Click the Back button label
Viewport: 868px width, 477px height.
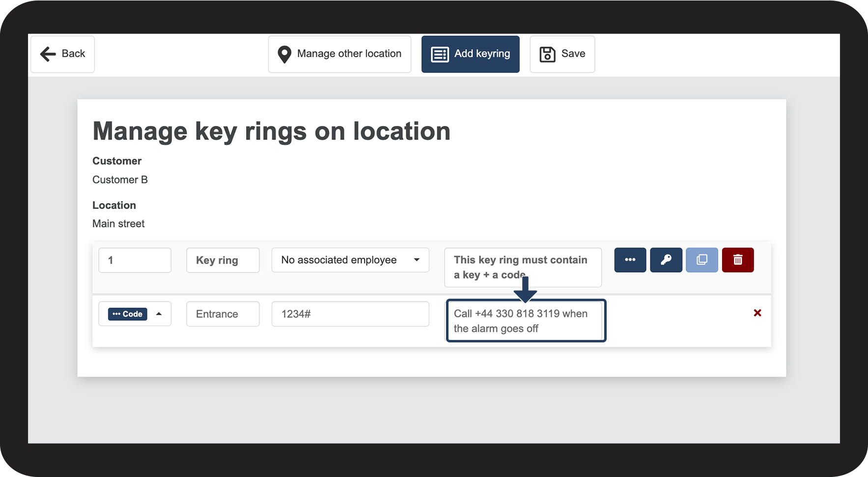click(x=73, y=54)
